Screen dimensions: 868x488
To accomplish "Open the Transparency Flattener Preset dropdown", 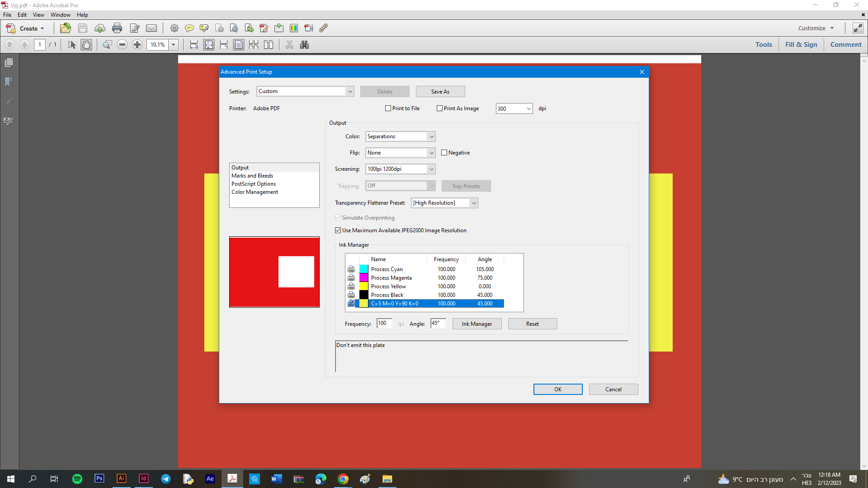I will 444,203.
